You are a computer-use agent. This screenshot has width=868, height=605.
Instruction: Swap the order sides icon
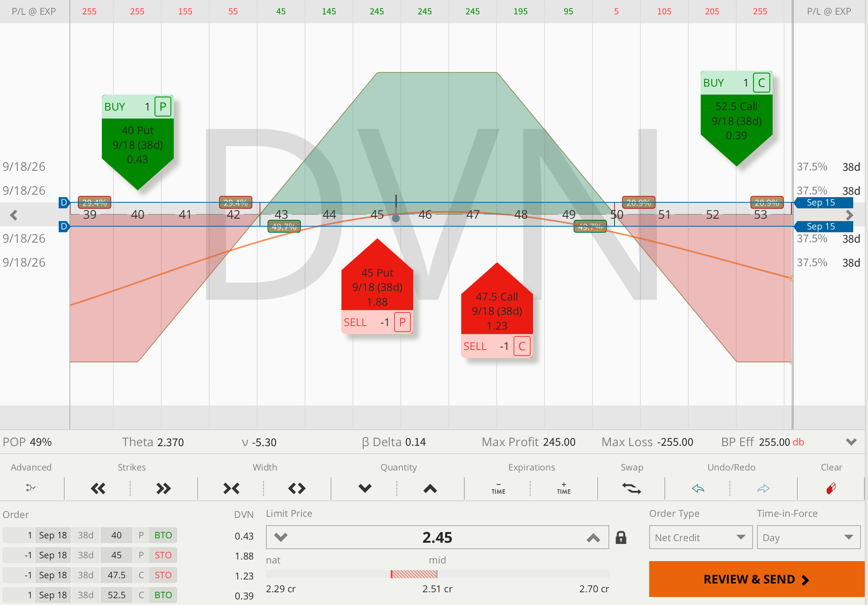(632, 488)
